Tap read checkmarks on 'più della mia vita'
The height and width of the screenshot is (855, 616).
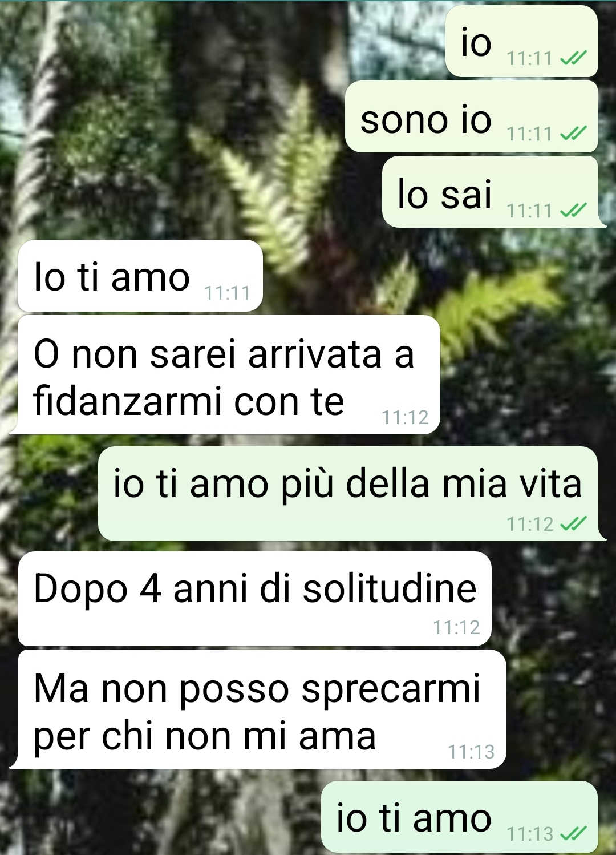tap(573, 523)
